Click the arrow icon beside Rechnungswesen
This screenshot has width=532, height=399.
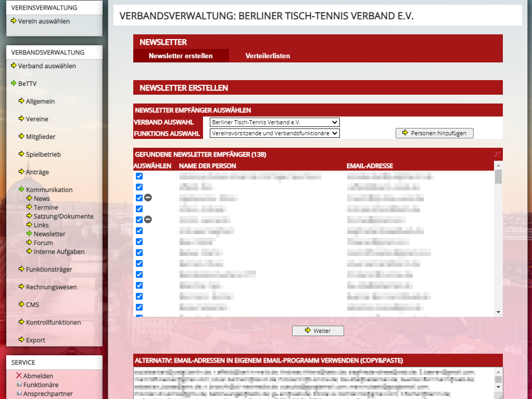(21, 286)
